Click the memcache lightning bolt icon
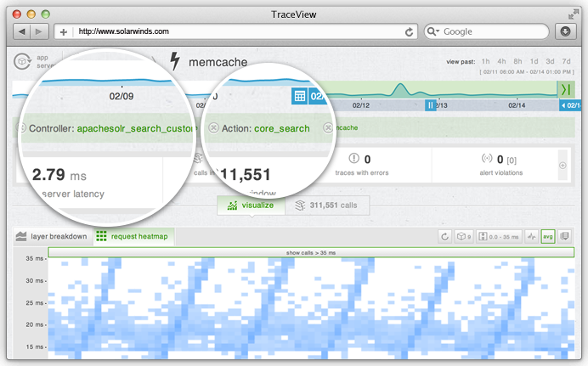Viewport: 588px width, 366px height. click(x=175, y=61)
